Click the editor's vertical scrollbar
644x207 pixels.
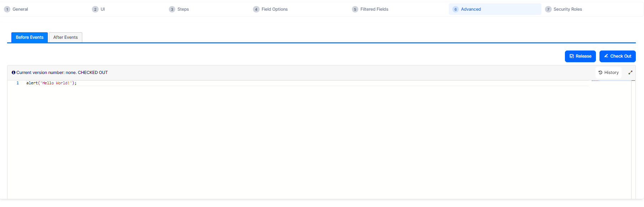coord(633,139)
